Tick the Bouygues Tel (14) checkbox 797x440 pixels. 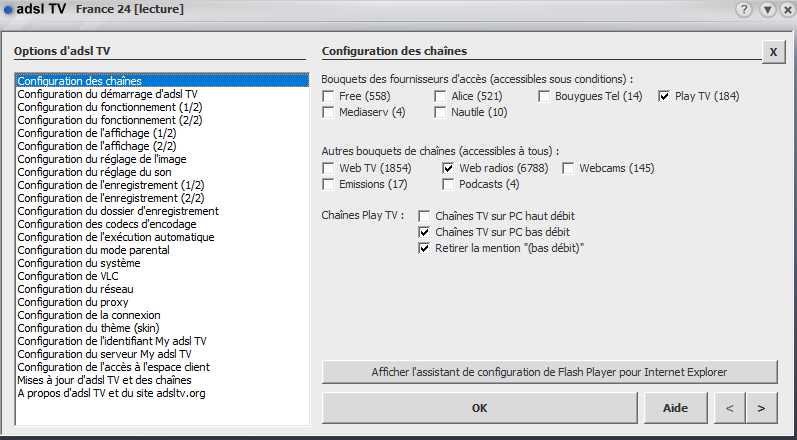click(545, 97)
